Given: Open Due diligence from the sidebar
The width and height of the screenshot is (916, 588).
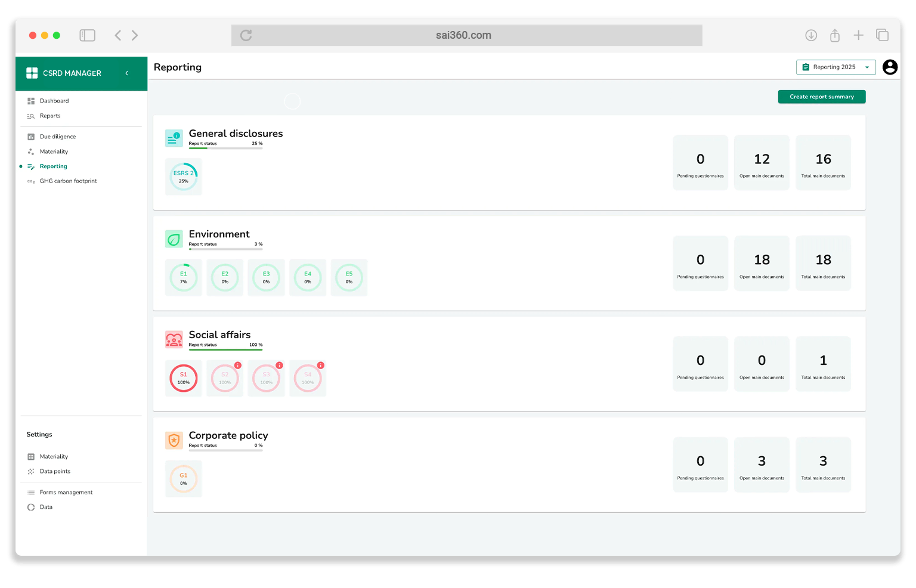Looking at the screenshot, I should click(x=58, y=137).
